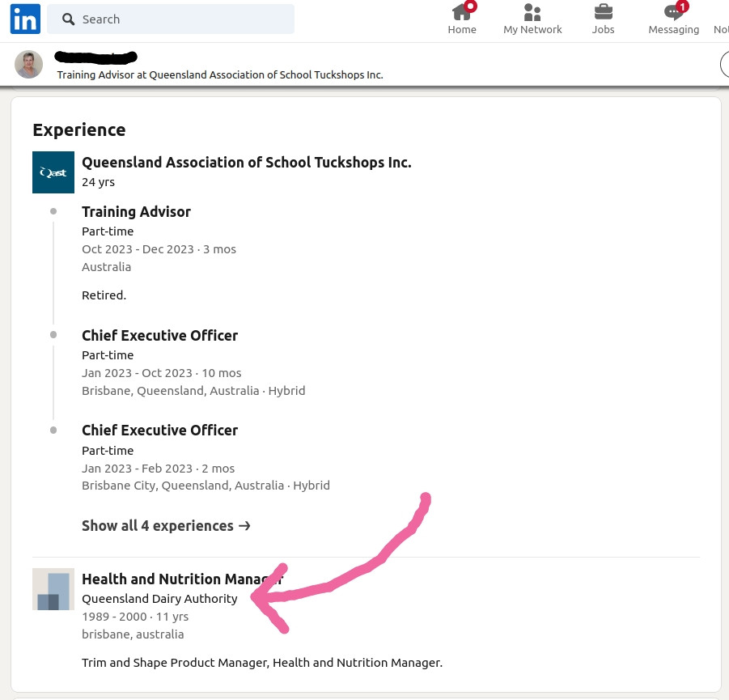729x700 pixels.
Task: Select the Training Advisor position title
Action: tap(136, 212)
